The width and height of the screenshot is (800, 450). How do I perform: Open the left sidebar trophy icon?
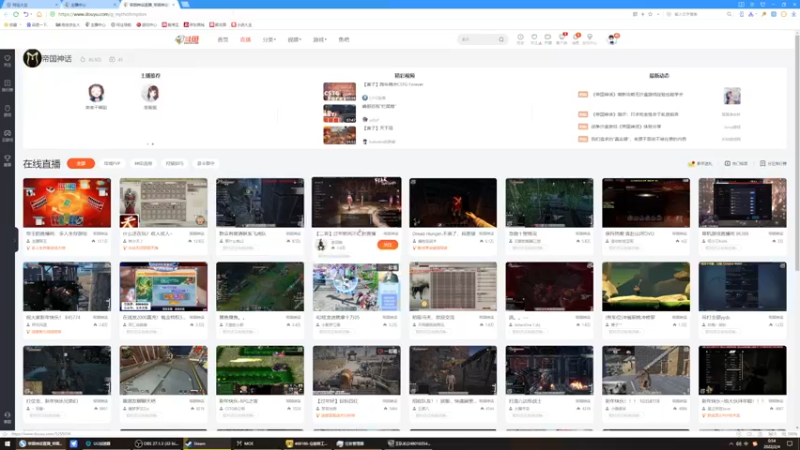coord(7,160)
